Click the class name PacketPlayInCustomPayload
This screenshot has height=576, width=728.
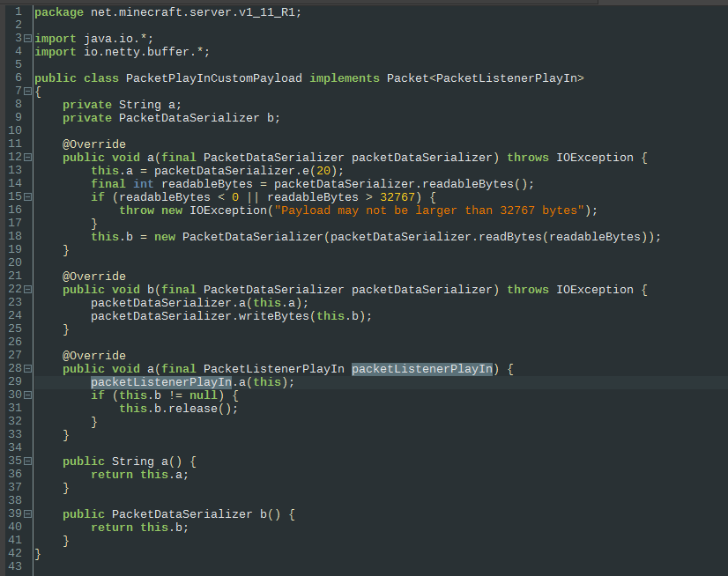pyautogui.click(x=212, y=78)
